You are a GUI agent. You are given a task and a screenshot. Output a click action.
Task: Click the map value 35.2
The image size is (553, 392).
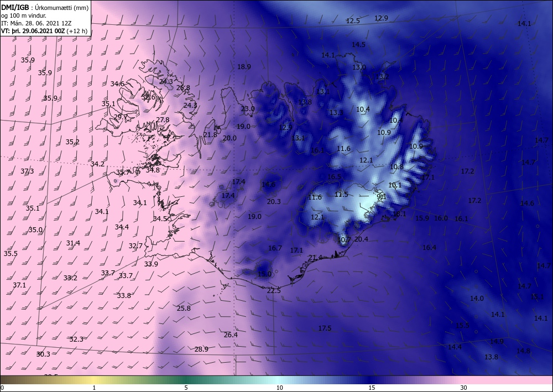point(72,142)
